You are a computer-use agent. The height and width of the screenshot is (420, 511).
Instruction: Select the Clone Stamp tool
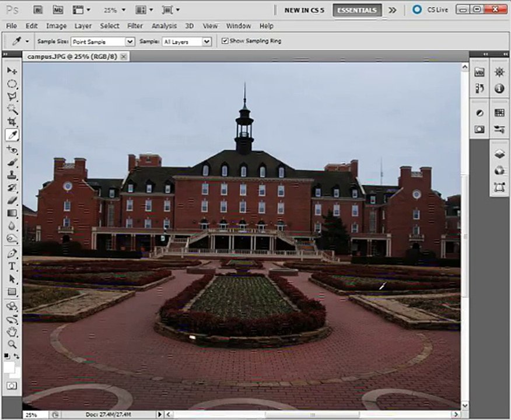[x=12, y=175]
